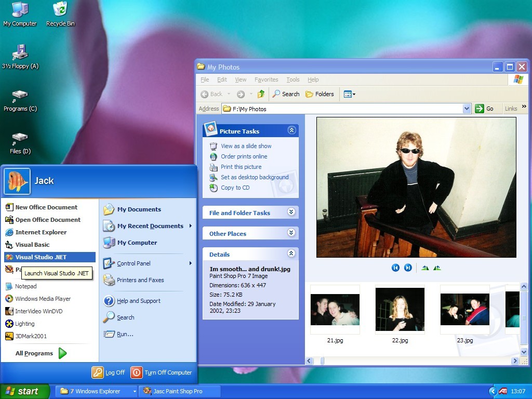Collapse the Picture Tasks panel
The image size is (532, 399).
click(x=291, y=130)
